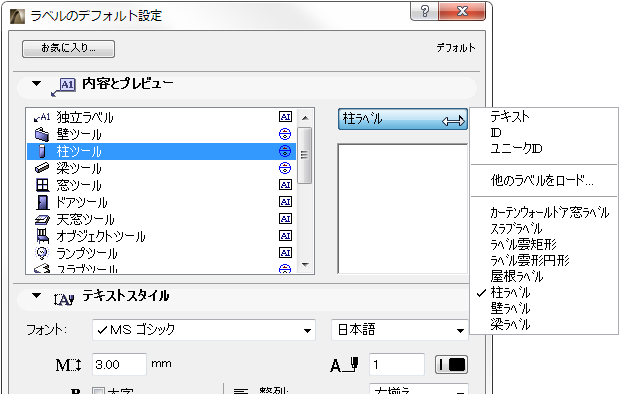Screen dimensions: 626x394
Task: Click the Window tool (窓ツール) icon
Action: click(x=42, y=185)
